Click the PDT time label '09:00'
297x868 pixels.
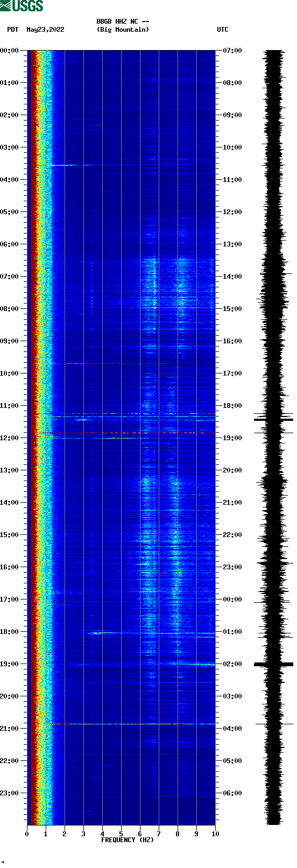coord(9,341)
